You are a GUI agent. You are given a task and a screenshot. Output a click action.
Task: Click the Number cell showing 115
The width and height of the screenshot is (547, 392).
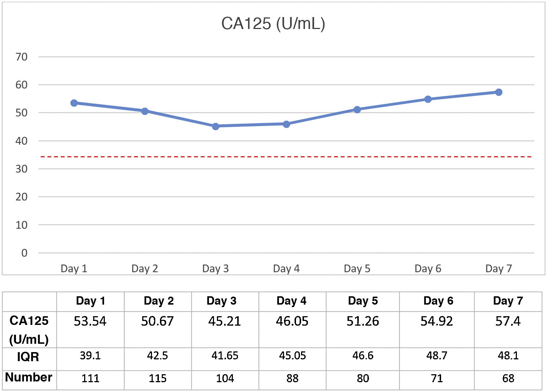(157, 379)
